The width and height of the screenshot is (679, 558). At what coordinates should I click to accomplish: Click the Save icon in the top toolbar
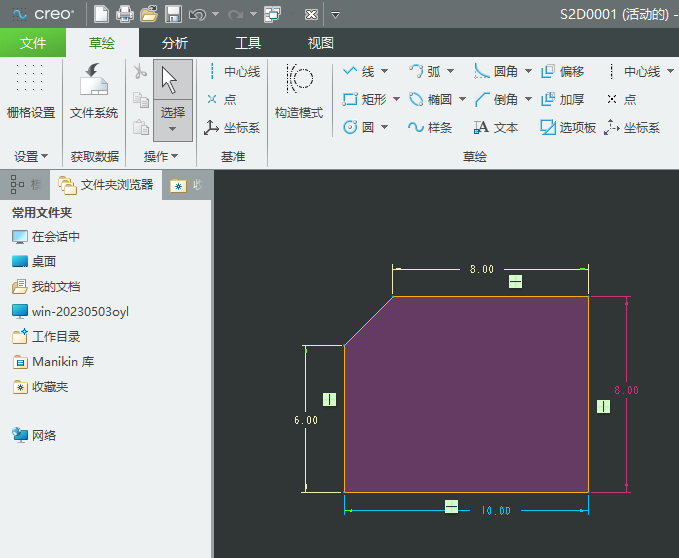click(x=173, y=14)
